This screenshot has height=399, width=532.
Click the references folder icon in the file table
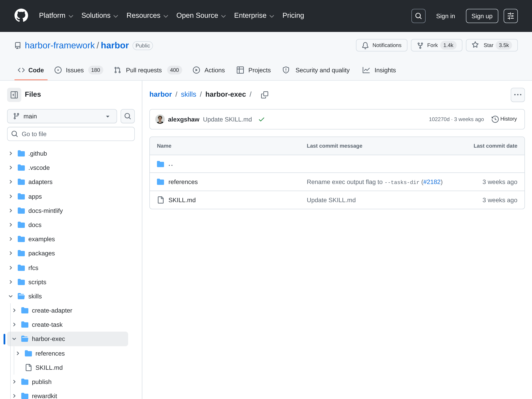[x=160, y=182]
